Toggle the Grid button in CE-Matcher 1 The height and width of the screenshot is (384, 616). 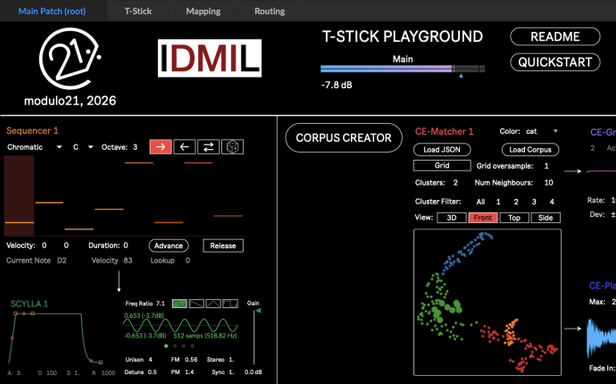point(442,165)
